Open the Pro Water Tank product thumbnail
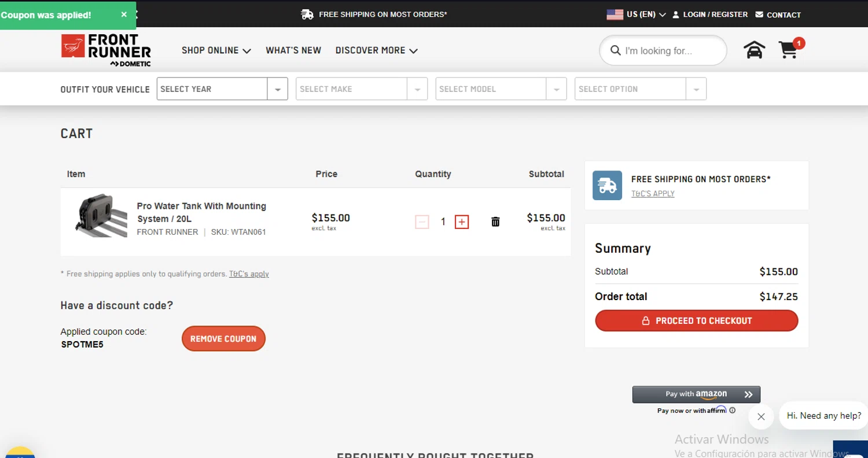868x458 pixels. pyautogui.click(x=101, y=216)
